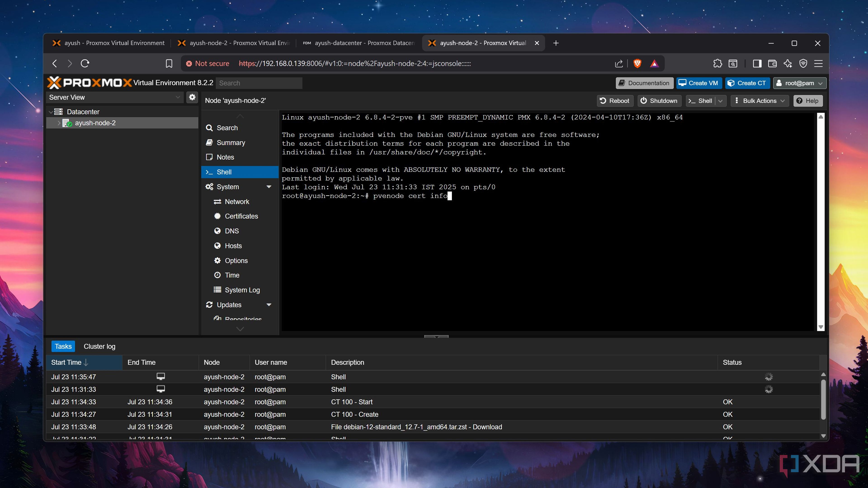Click the Create VM button

[699, 83]
